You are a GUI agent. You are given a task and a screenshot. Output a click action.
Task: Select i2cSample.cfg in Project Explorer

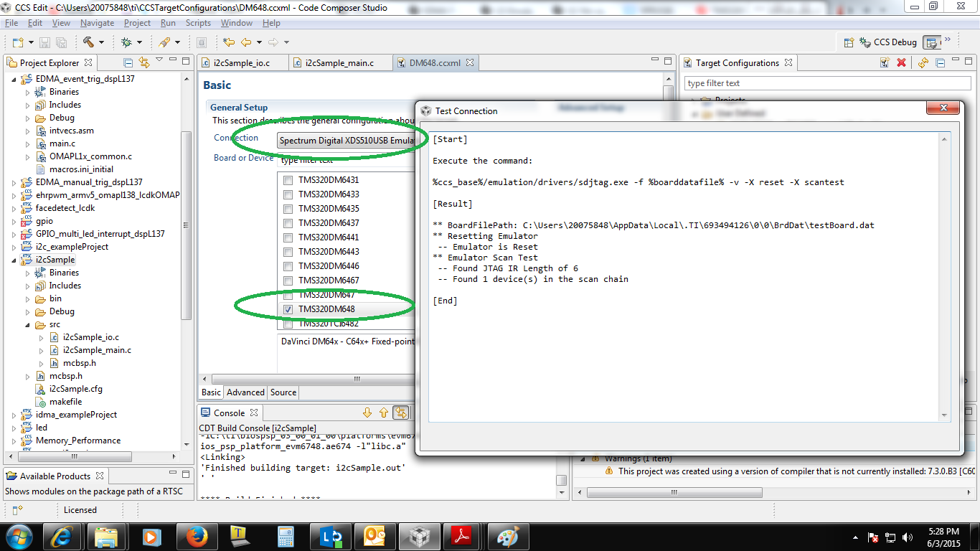pos(75,389)
